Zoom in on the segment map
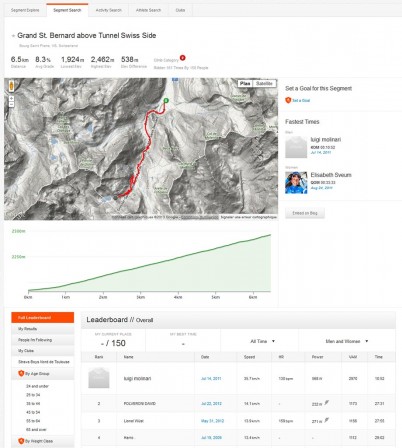Image resolution: width=402 pixels, height=448 pixels. (x=11, y=98)
